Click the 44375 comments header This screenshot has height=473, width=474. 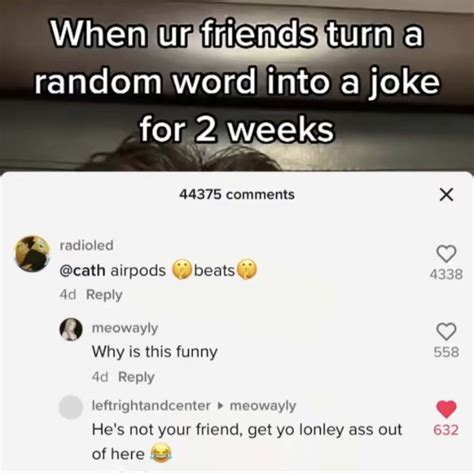click(x=237, y=194)
